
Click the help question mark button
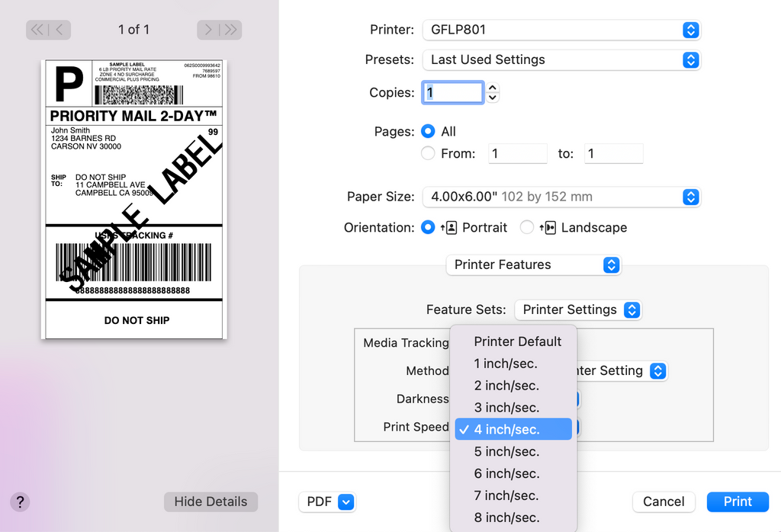[21, 502]
